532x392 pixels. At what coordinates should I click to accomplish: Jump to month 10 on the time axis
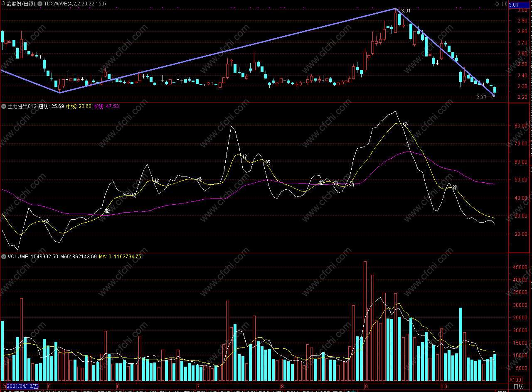point(444,387)
